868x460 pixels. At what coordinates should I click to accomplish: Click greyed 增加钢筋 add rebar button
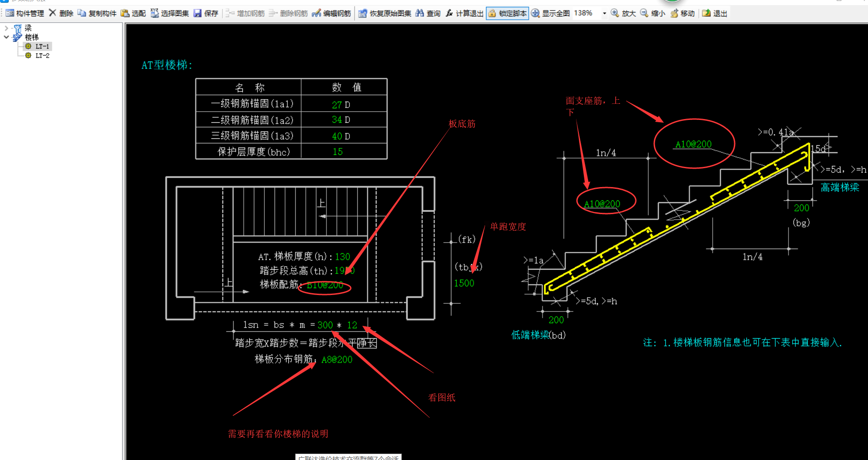[x=245, y=13]
